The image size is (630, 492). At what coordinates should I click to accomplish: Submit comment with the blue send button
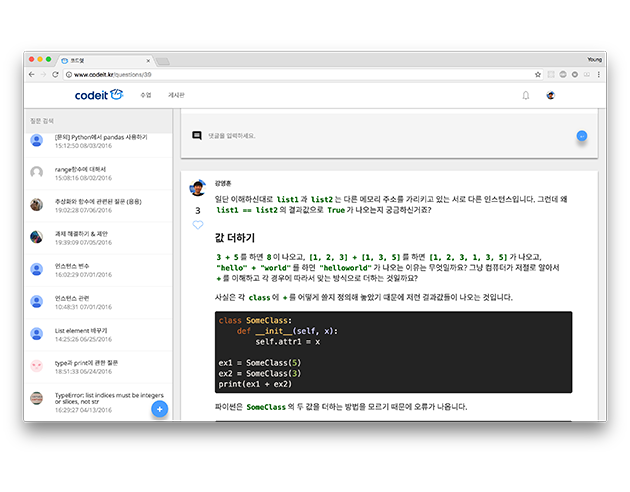click(582, 135)
